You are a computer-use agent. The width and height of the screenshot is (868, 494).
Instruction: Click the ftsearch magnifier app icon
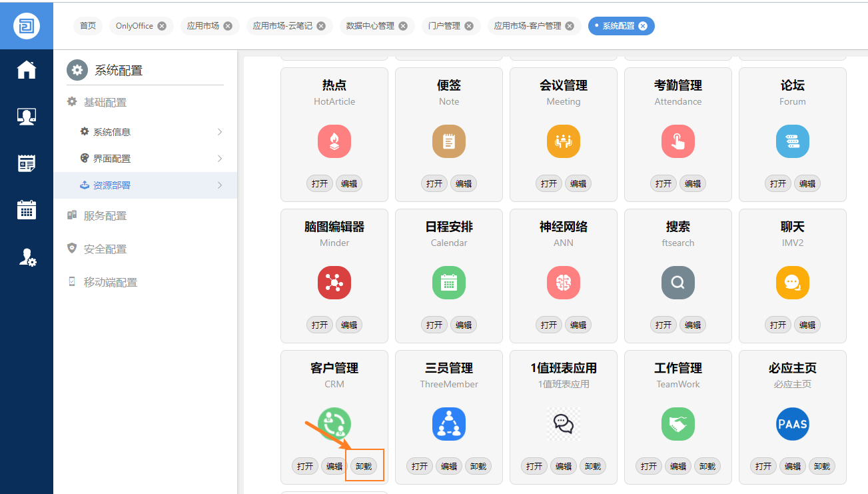[678, 283]
